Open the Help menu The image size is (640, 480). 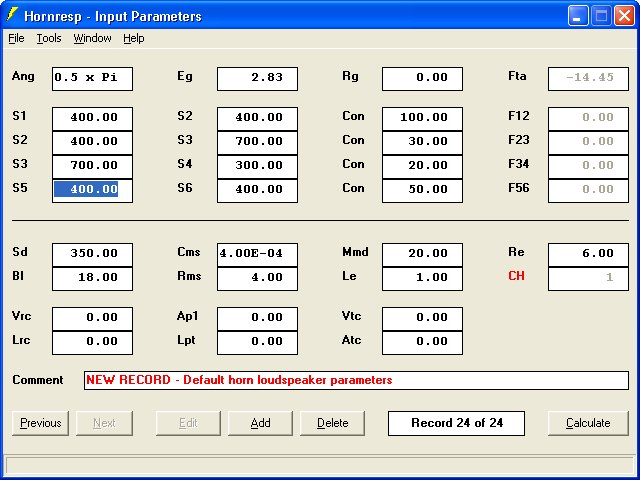134,38
